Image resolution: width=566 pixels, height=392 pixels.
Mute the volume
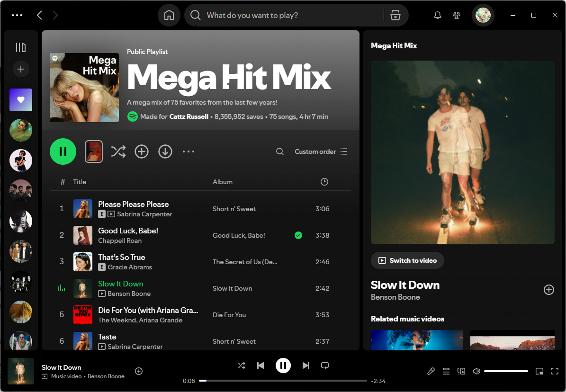(x=476, y=371)
